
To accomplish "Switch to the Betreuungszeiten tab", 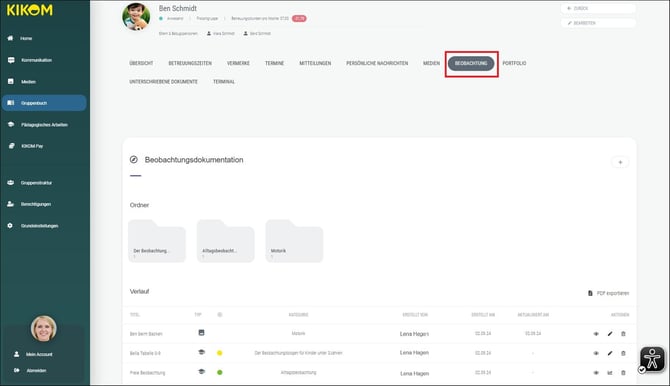I will click(190, 63).
